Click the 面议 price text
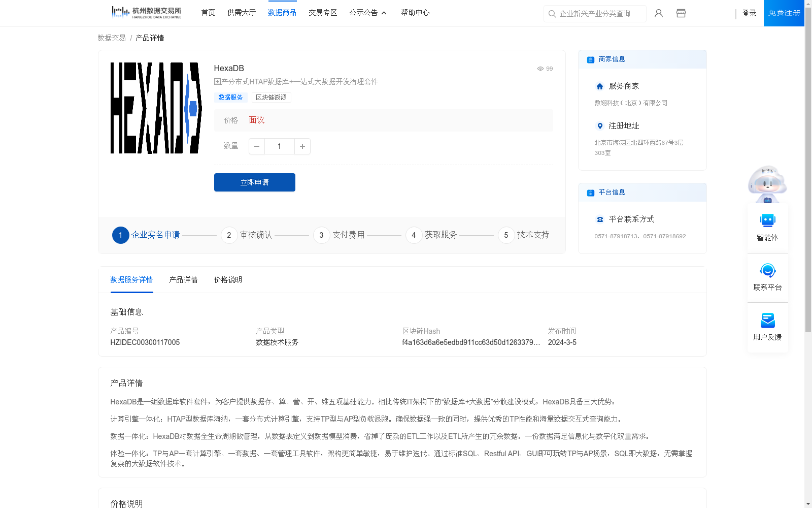This screenshot has width=812, height=508. click(257, 120)
